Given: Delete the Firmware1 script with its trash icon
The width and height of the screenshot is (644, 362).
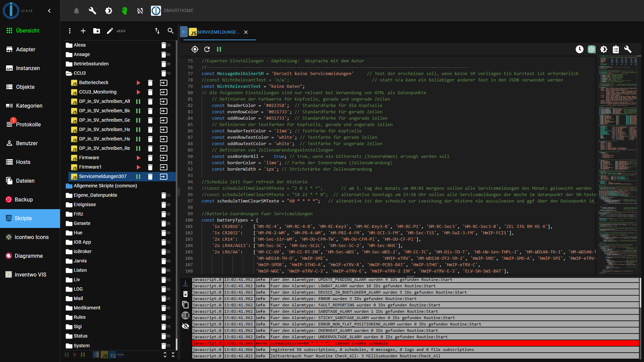Looking at the screenshot, I should click(150, 167).
